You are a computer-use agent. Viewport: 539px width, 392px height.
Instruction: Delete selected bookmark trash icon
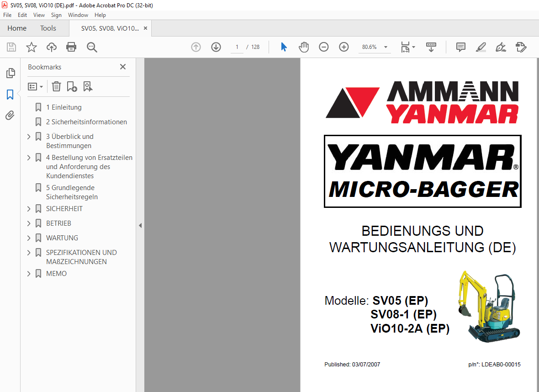point(56,86)
